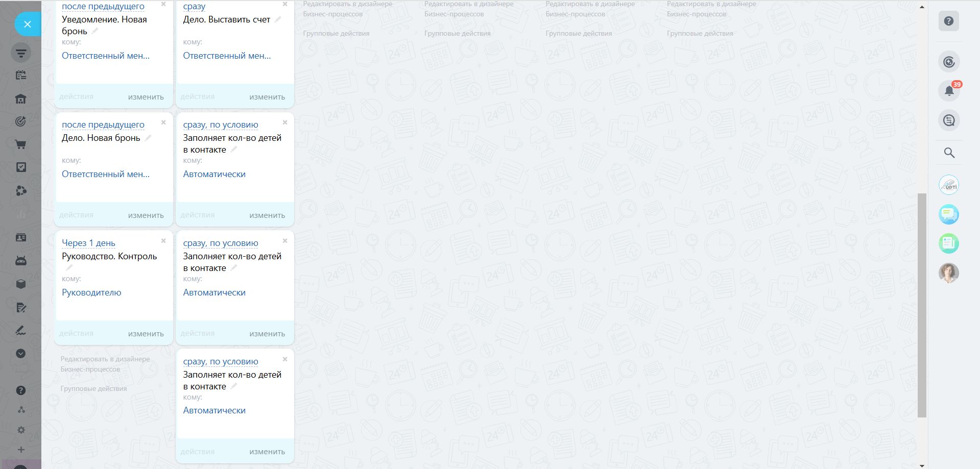Open help via the right panel question mark
980x469 pixels.
[949, 21]
